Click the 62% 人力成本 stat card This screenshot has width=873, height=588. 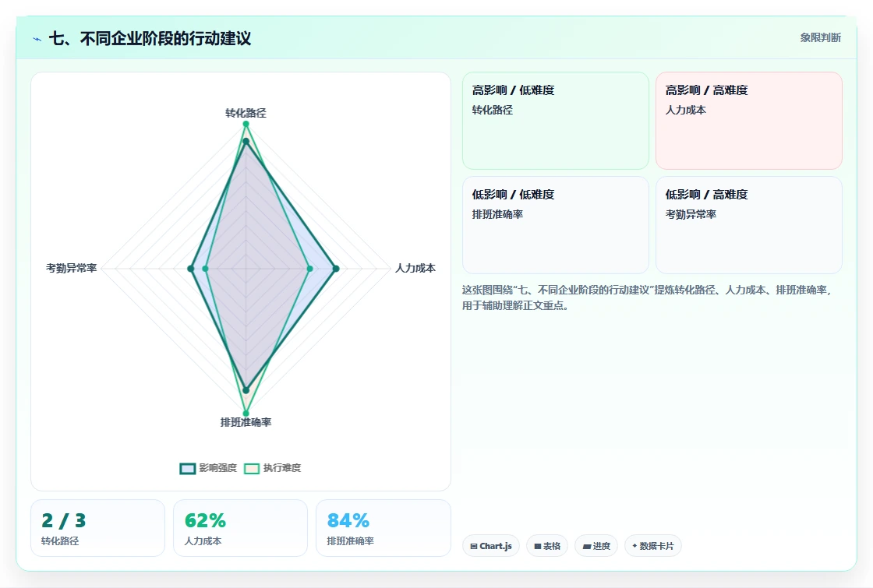click(241, 528)
